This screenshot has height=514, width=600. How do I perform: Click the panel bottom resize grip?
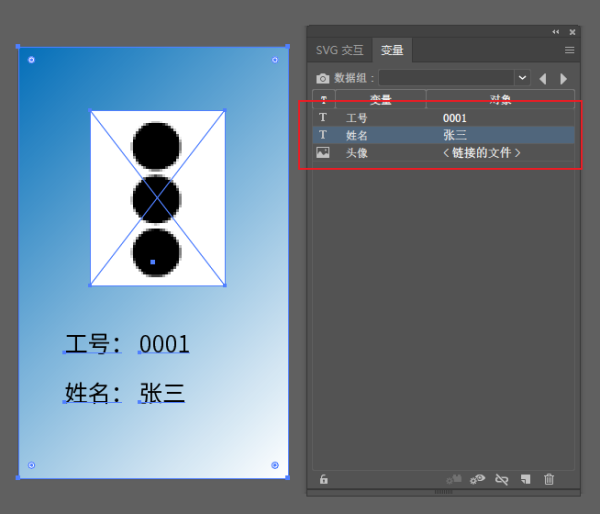click(x=443, y=492)
